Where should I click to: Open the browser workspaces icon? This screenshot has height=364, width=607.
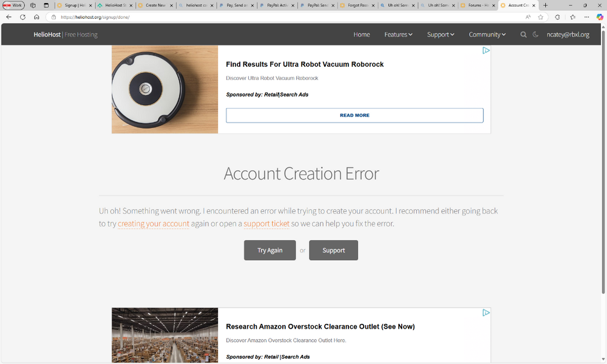click(x=33, y=5)
